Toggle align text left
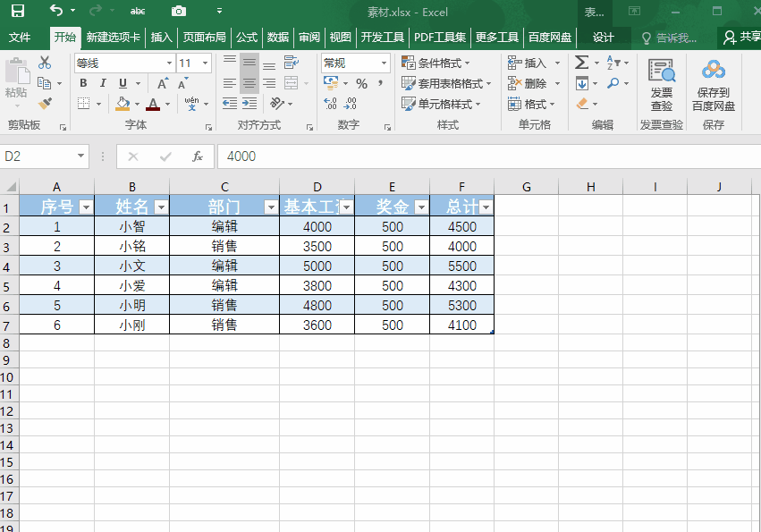 pos(230,83)
